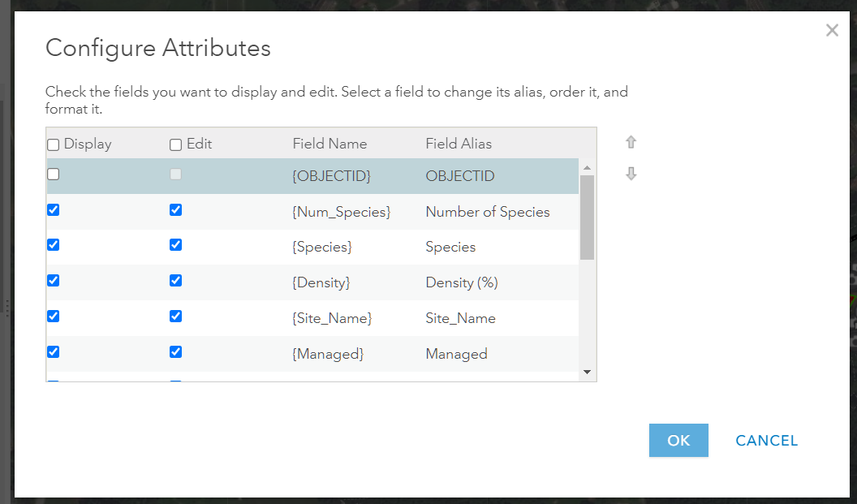Check the Display header checkbox

click(x=53, y=144)
